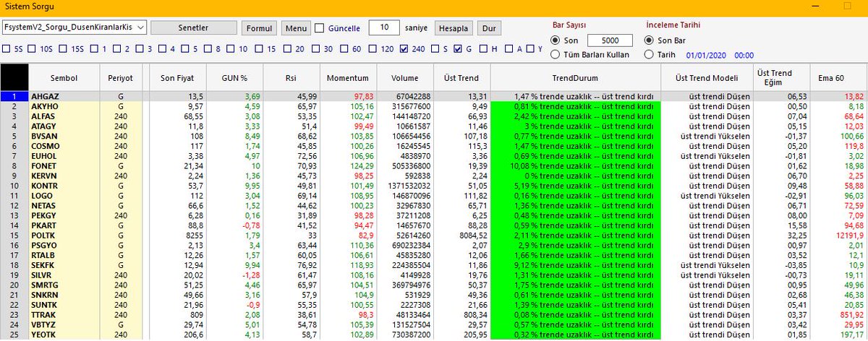
Task: Sort by the GUN % column header
Action: [x=235, y=77]
